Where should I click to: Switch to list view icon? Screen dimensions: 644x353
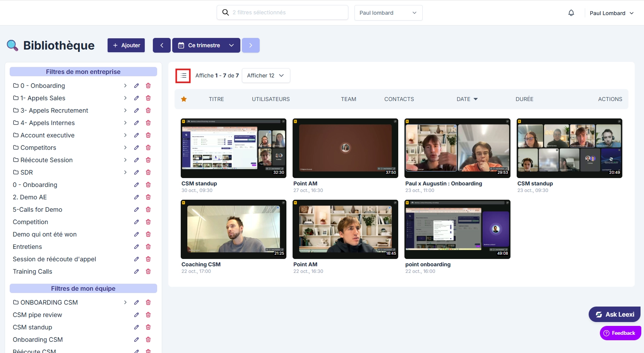tap(183, 75)
